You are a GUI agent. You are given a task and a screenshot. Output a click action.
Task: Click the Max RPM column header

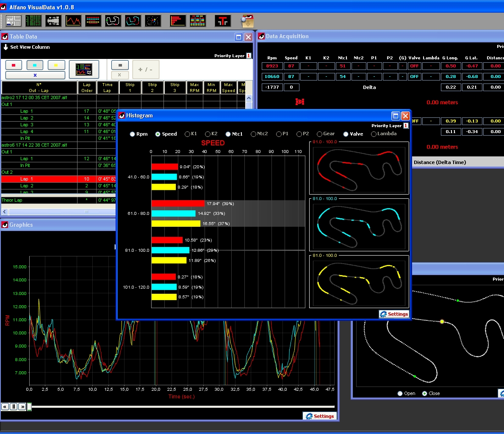(194, 87)
